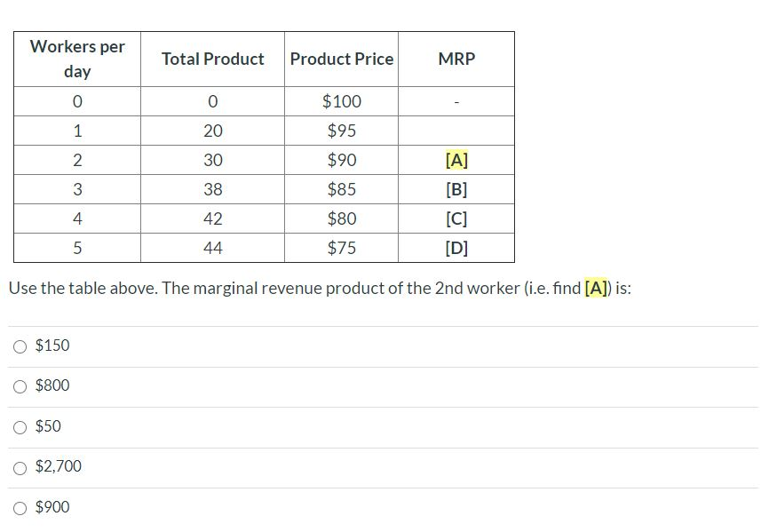Viewport: 769px width, 532px height.
Task: Click the $75 price cell
Action: click(x=341, y=247)
